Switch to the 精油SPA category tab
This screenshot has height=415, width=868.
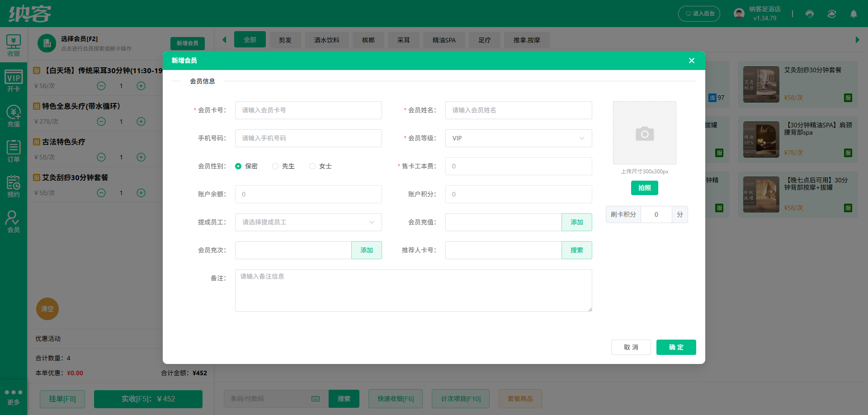[x=444, y=40]
